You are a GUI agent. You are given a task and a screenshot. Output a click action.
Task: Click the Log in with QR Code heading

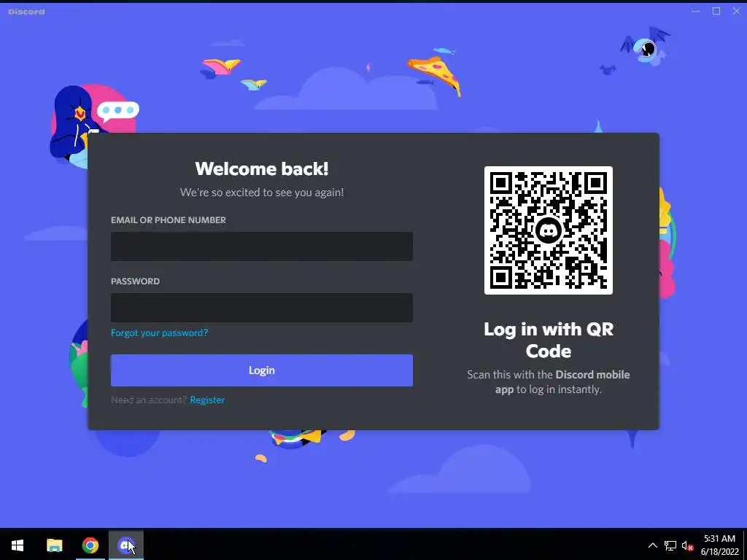549,340
